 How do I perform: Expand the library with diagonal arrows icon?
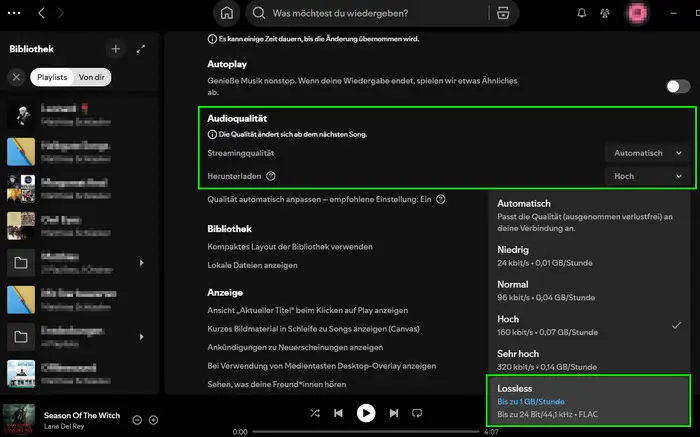coord(141,49)
